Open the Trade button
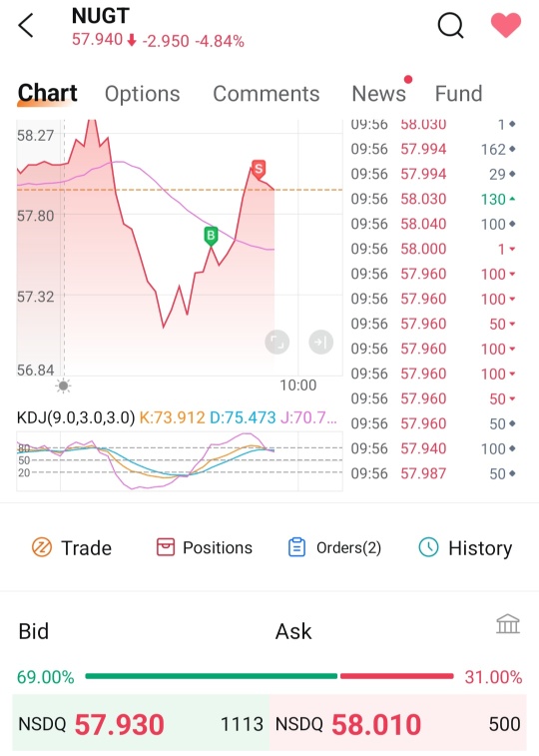The width and height of the screenshot is (539, 756). 71,547
